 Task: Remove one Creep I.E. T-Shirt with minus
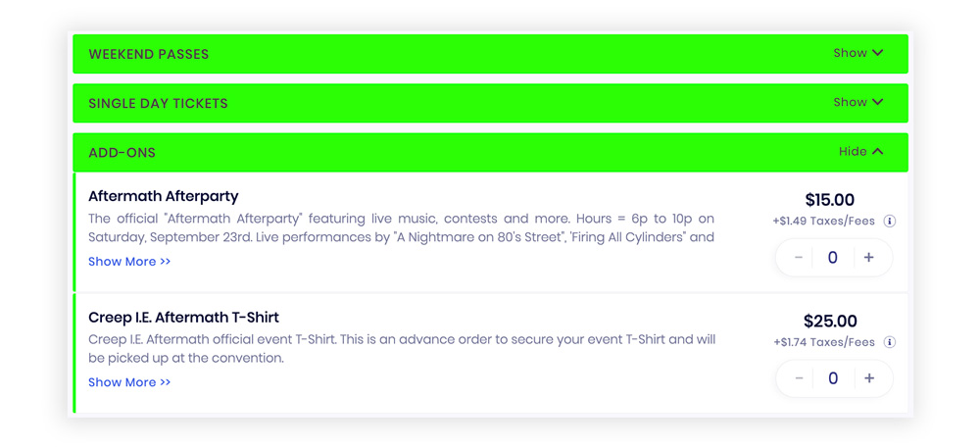click(798, 378)
